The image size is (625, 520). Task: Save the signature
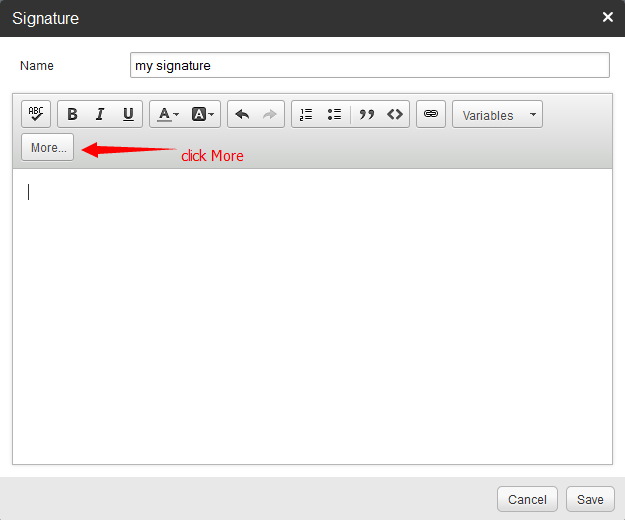tap(590, 499)
